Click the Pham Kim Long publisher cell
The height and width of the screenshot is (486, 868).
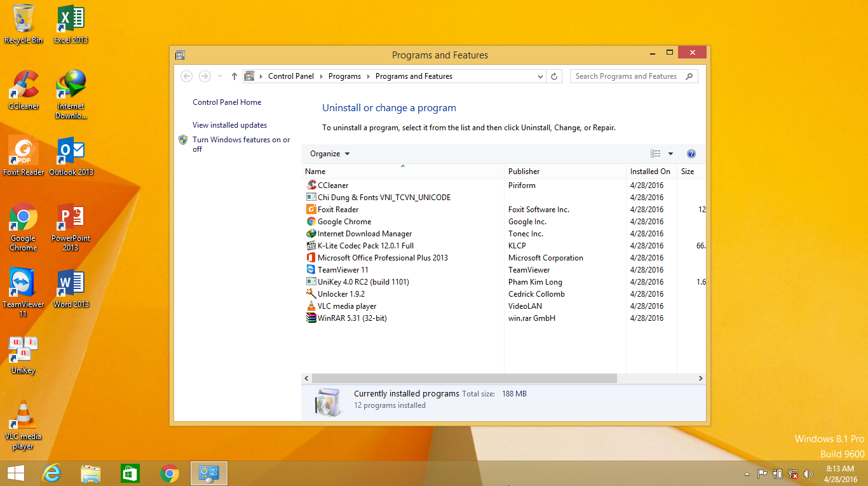click(535, 281)
